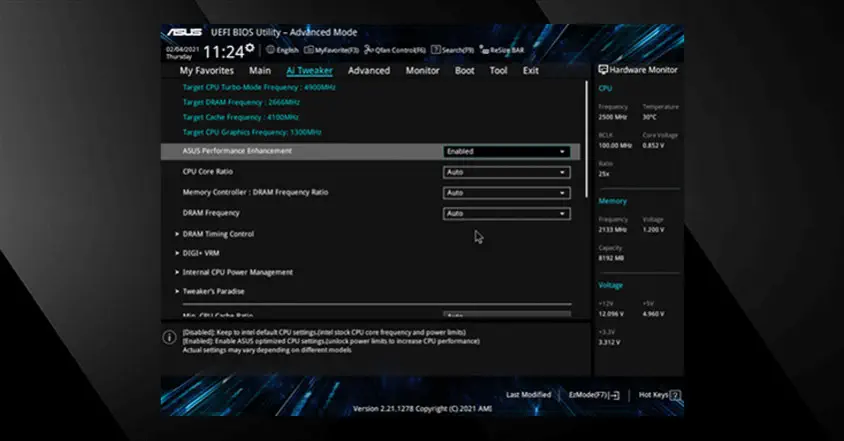
Task: Click the Hot Keys question mark icon
Action: [676, 395]
